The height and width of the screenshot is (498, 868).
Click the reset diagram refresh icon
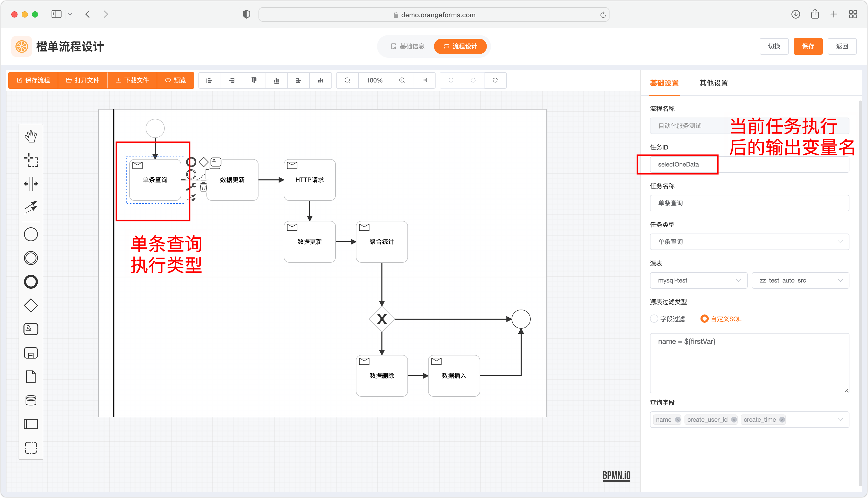point(495,80)
